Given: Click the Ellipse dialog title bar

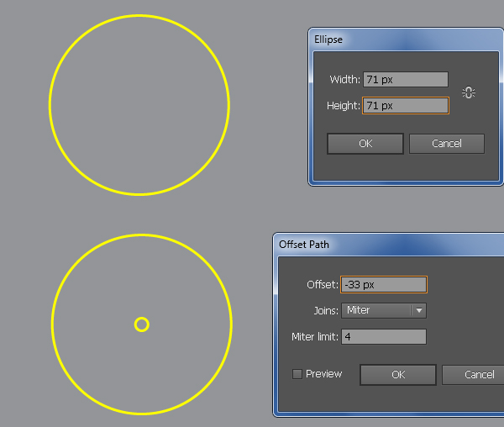Looking at the screenshot, I should 406,40.
